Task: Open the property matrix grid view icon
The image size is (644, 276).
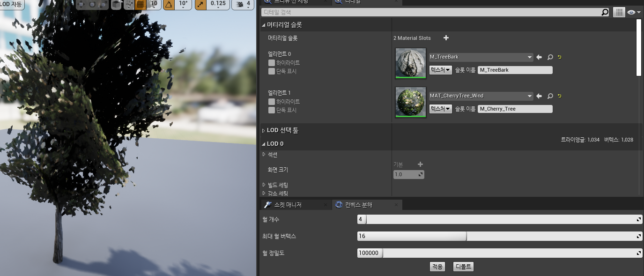Action: (619, 13)
